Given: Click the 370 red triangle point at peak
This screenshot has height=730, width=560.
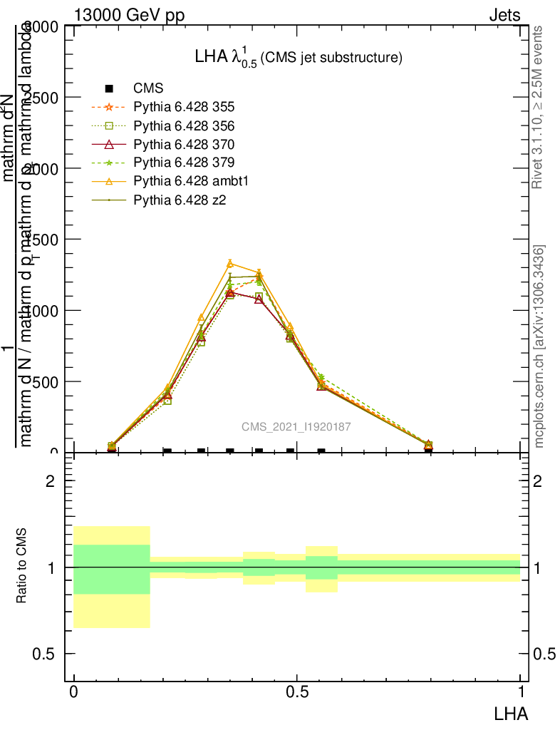Looking at the screenshot, I should [229, 293].
